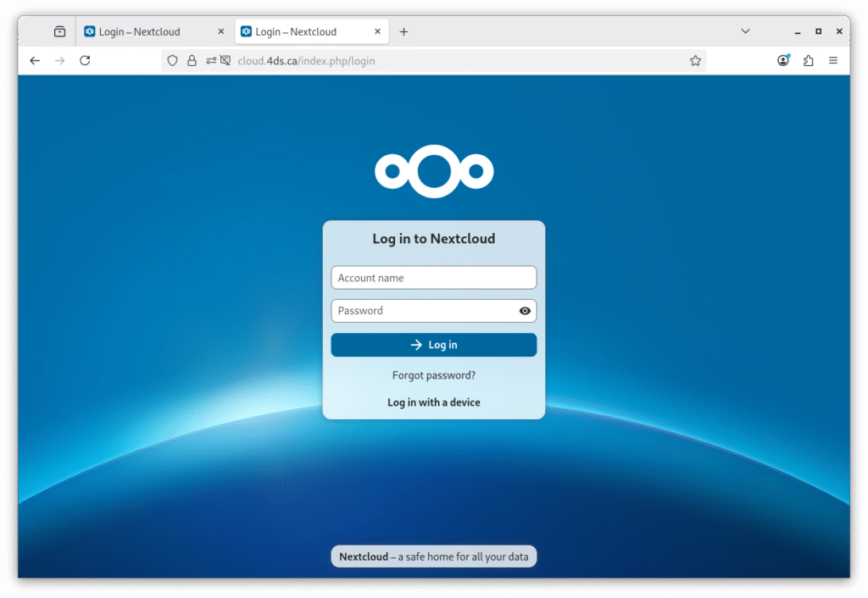Follow the Forgot password? link
Image resolution: width=868 pixels, height=598 pixels.
[x=434, y=375]
